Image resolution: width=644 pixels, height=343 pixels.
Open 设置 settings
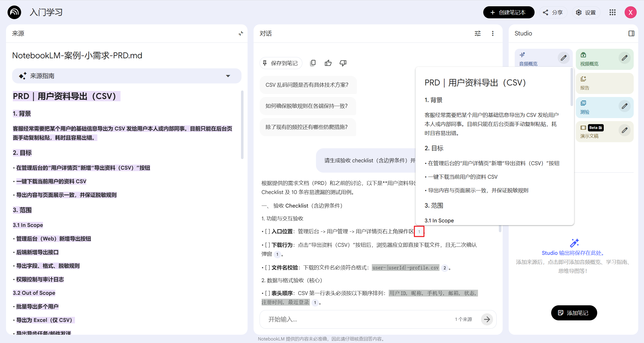[586, 12]
